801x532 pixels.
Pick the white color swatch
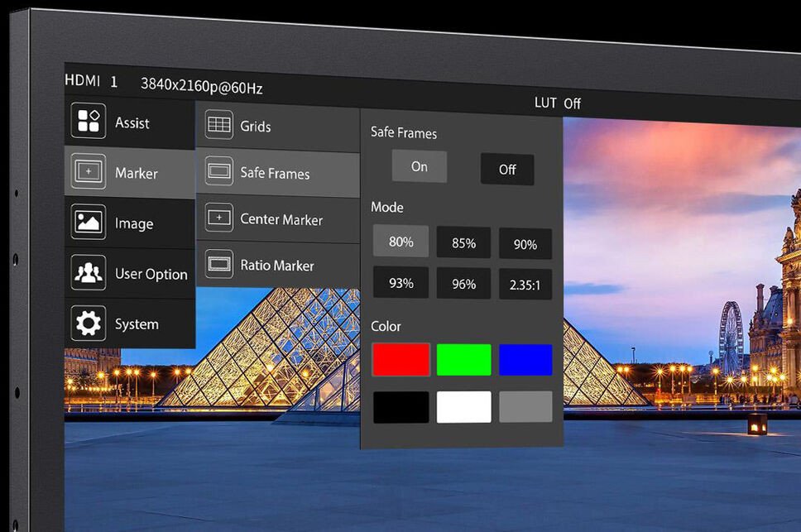[x=464, y=407]
